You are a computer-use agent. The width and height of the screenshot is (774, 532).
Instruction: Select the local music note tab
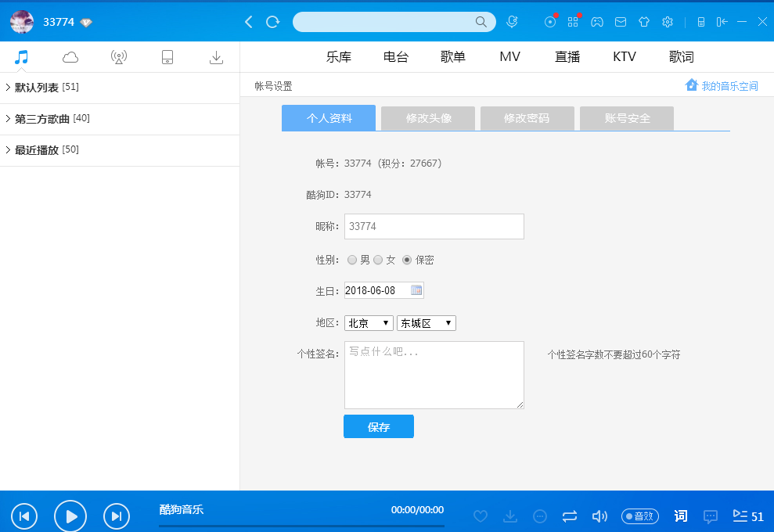(x=21, y=57)
